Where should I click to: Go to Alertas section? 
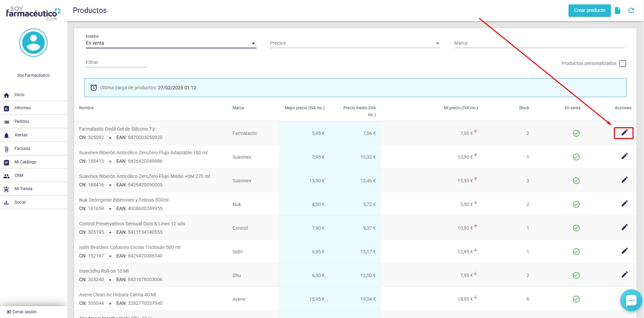click(33, 135)
